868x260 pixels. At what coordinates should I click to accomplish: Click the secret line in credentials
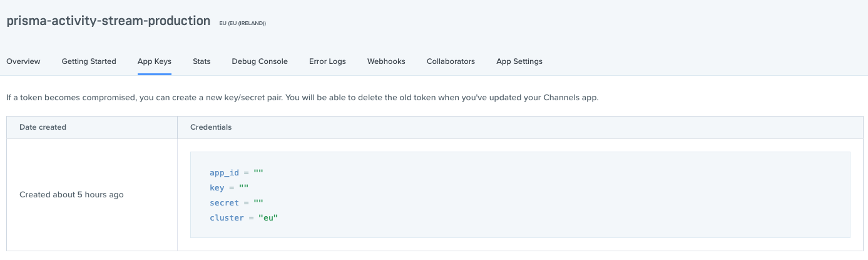[237, 202]
